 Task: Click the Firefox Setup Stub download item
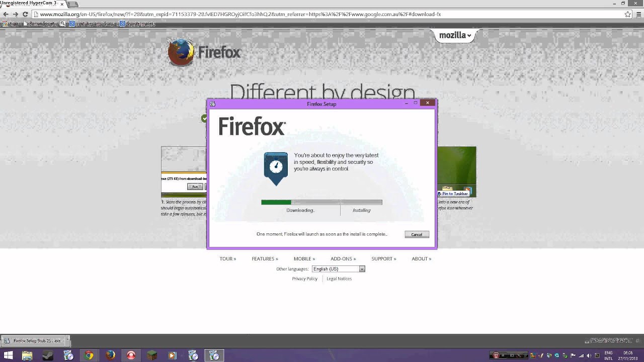pyautogui.click(x=32, y=340)
